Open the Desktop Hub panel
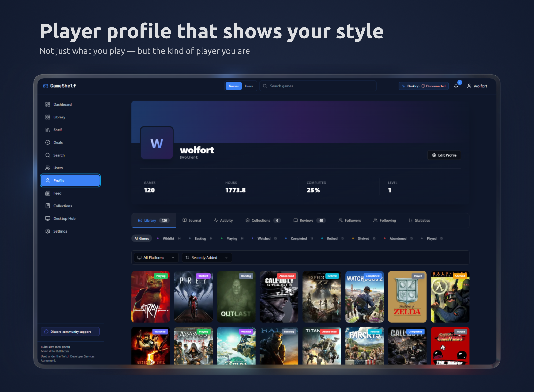Viewport: 534px width, 392px height. click(x=64, y=219)
